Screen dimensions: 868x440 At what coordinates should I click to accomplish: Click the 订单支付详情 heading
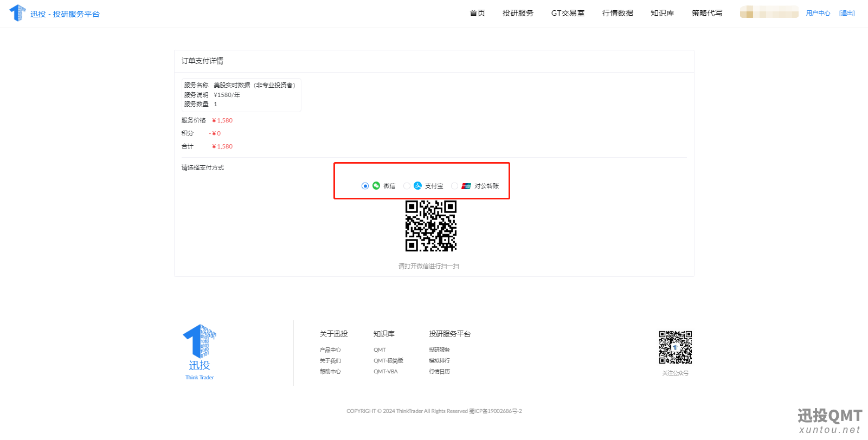(202, 61)
